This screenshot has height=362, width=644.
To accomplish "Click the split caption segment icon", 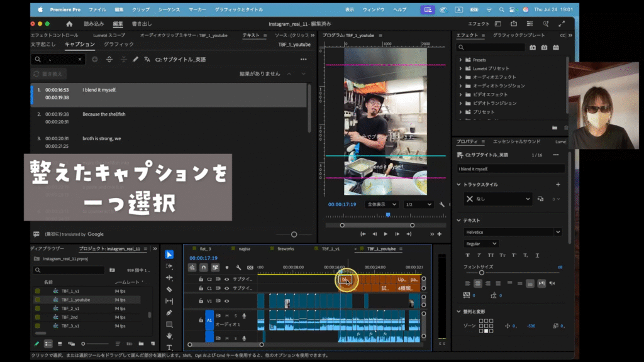I will [109, 60].
